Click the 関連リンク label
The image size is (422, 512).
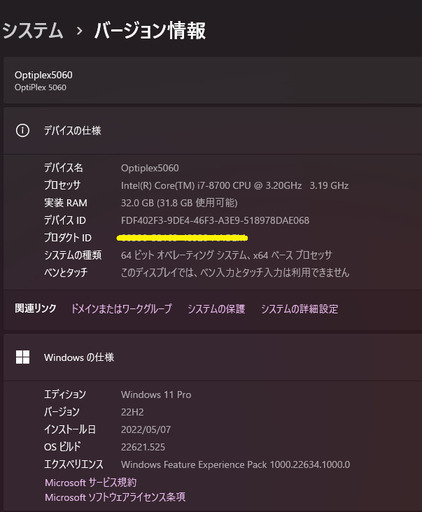click(x=35, y=308)
